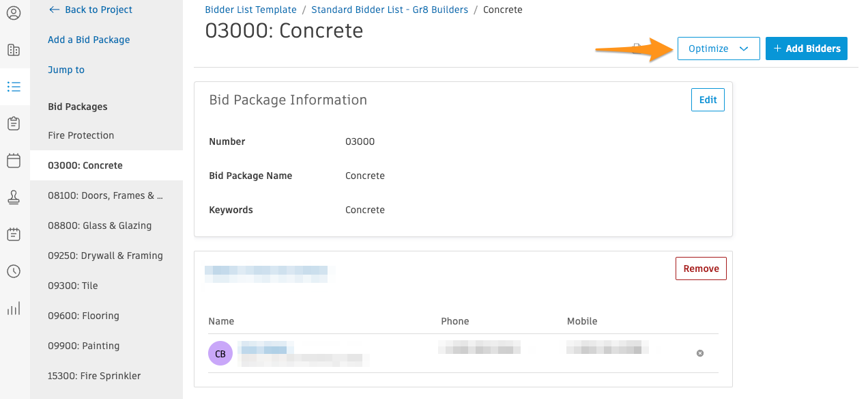
Task: Open the analytics bar chart icon
Action: [14, 308]
